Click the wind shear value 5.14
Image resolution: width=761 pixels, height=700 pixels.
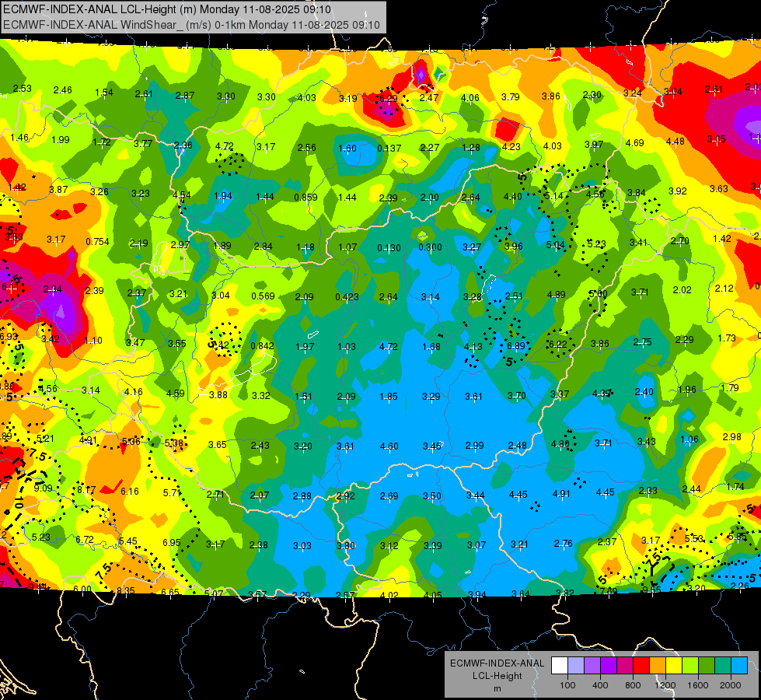[x=553, y=196]
